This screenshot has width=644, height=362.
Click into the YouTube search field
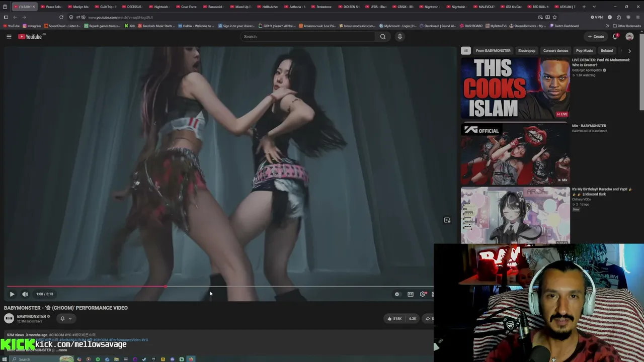pyautogui.click(x=307, y=37)
